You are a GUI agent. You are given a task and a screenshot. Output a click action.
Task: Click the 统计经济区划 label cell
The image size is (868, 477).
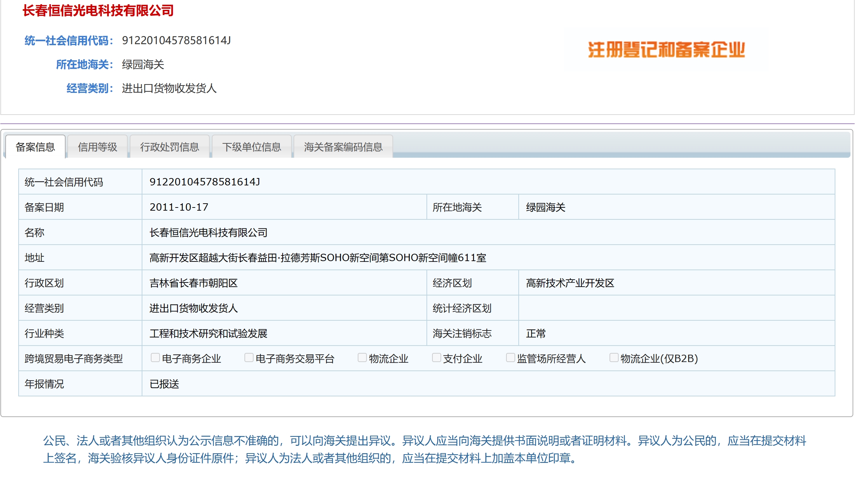point(472,308)
